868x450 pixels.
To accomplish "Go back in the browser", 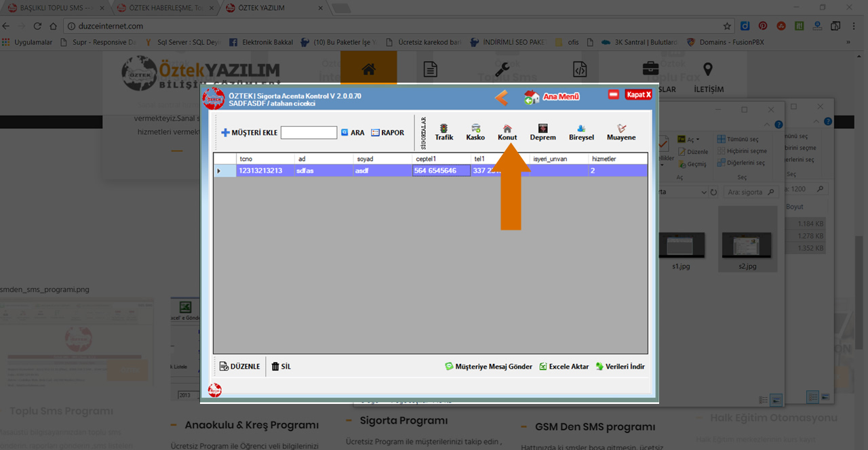I will [7, 26].
